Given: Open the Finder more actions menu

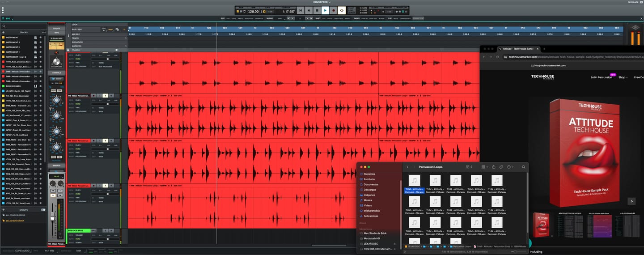Looking at the screenshot, I should 510,167.
